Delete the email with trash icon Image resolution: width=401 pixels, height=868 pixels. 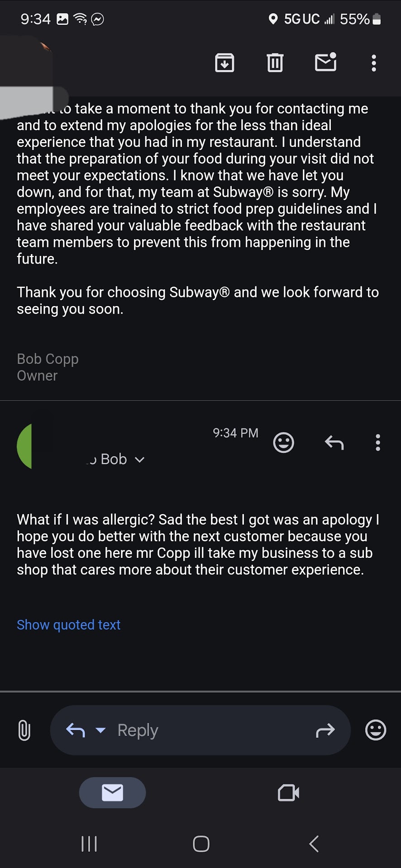(x=275, y=63)
